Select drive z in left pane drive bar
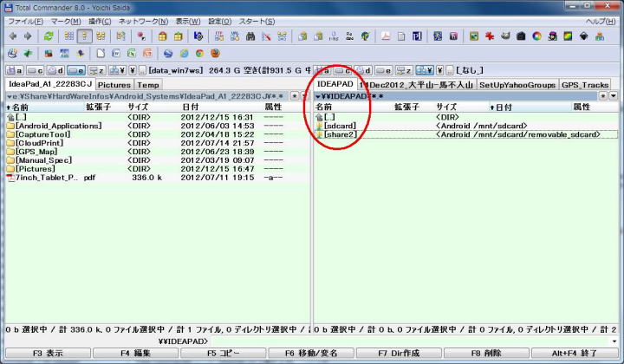This screenshot has width=624, height=364. 97,71
